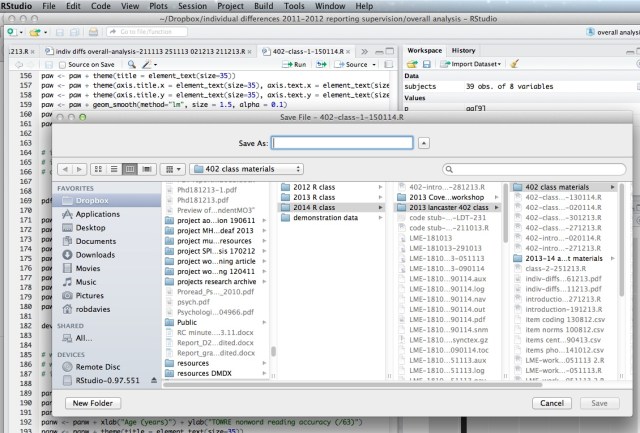Click the horizontal scrollbar under file columns
The width and height of the screenshot is (640, 433).
click(x=353, y=384)
